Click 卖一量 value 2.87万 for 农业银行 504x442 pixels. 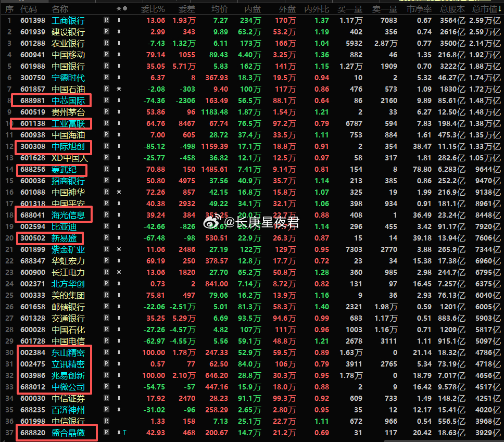click(x=386, y=43)
